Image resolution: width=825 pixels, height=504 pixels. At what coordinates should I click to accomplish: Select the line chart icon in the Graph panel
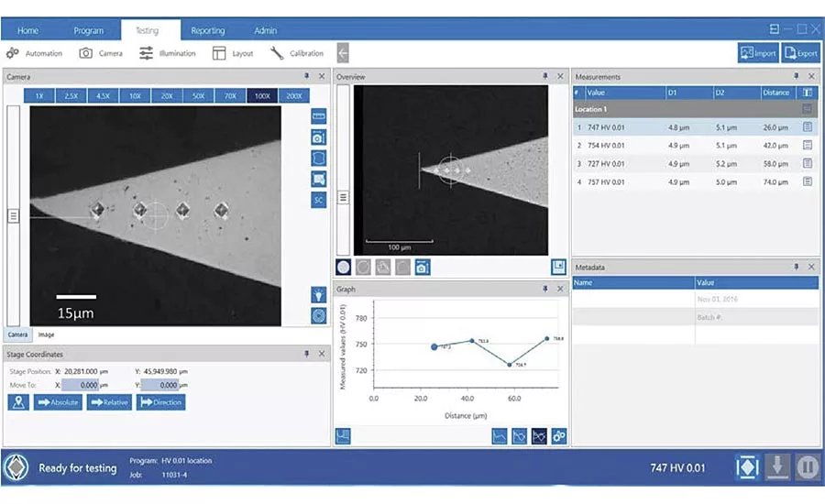point(500,436)
